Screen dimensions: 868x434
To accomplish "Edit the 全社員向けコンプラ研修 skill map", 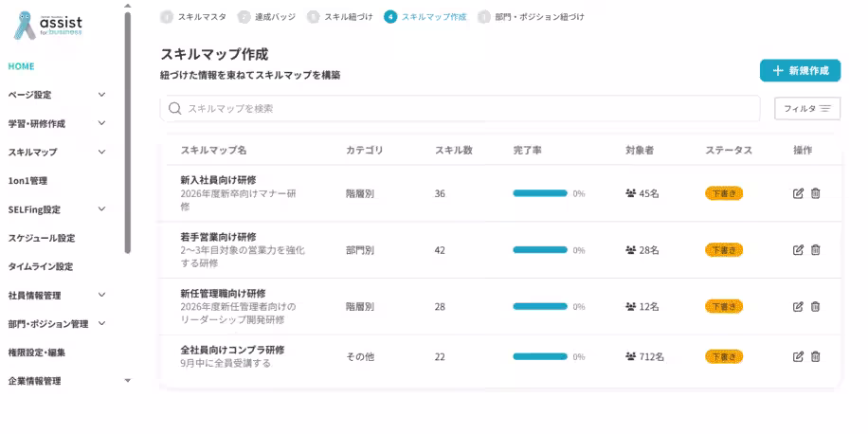I will 798,356.
